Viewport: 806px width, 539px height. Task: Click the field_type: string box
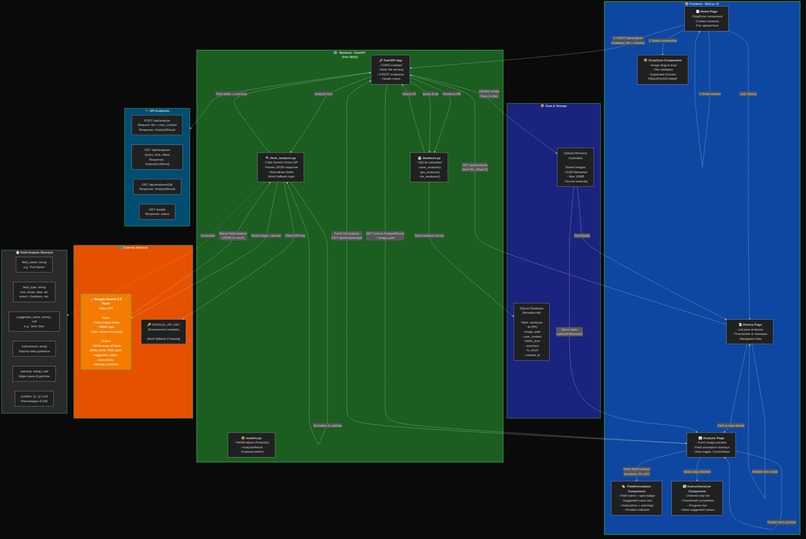(x=34, y=292)
